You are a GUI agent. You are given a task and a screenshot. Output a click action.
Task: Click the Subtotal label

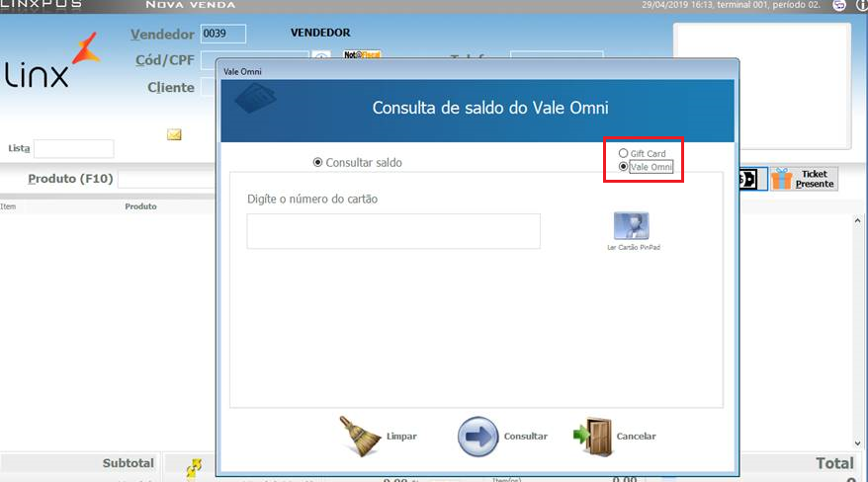(x=129, y=463)
